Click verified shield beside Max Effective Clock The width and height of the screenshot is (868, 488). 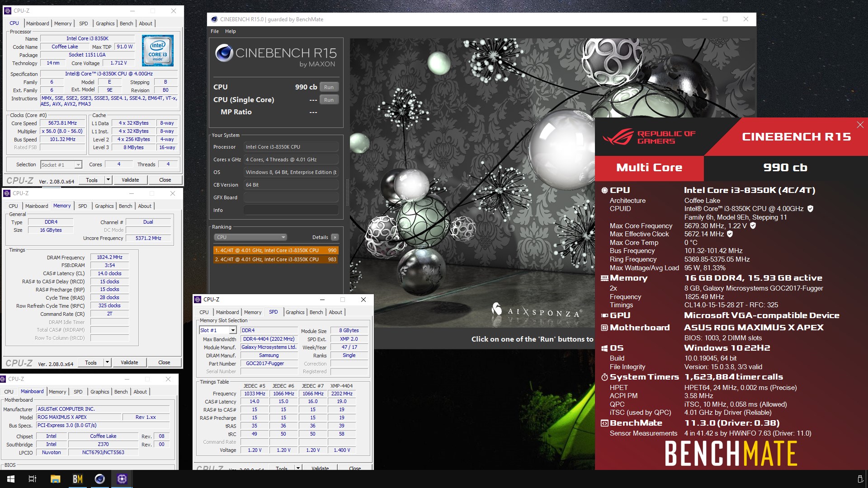[730, 234]
